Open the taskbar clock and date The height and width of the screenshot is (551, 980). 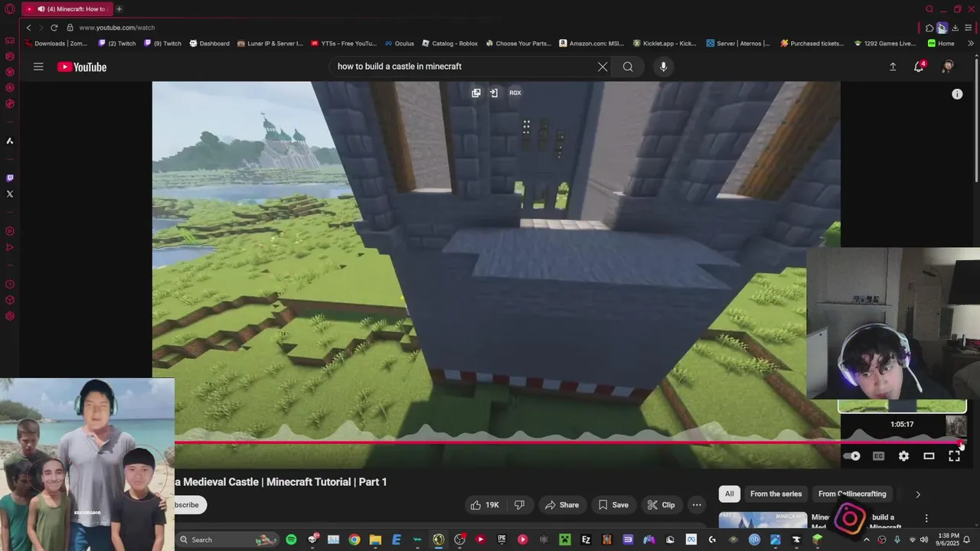[x=949, y=540]
